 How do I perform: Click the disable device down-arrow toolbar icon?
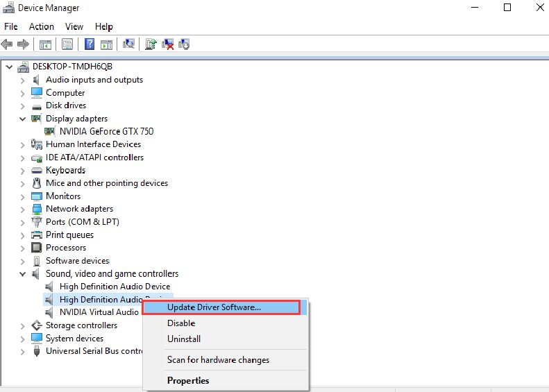pos(184,44)
